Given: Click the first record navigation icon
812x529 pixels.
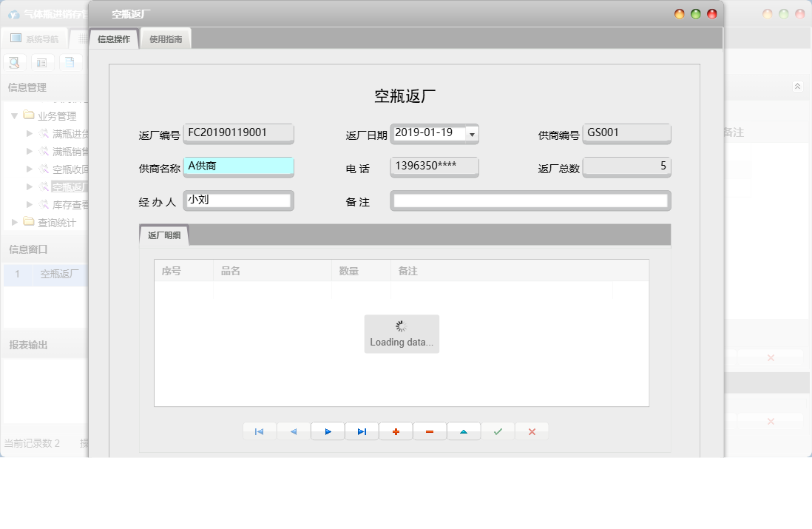Looking at the screenshot, I should pos(260,431).
